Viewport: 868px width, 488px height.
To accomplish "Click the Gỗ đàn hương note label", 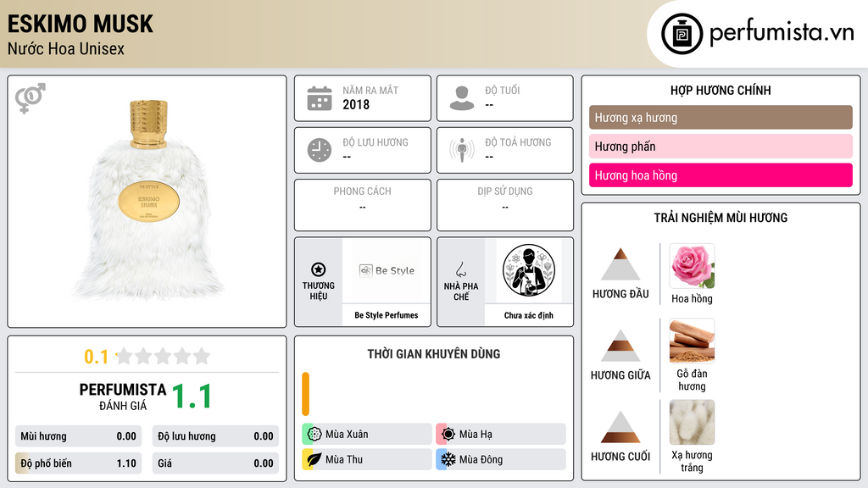I will point(692,380).
